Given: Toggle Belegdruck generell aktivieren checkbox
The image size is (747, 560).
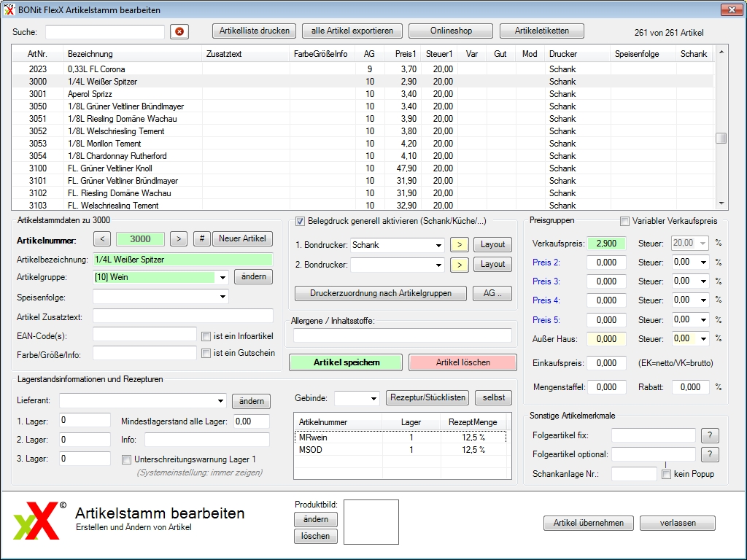Looking at the screenshot, I should point(300,221).
